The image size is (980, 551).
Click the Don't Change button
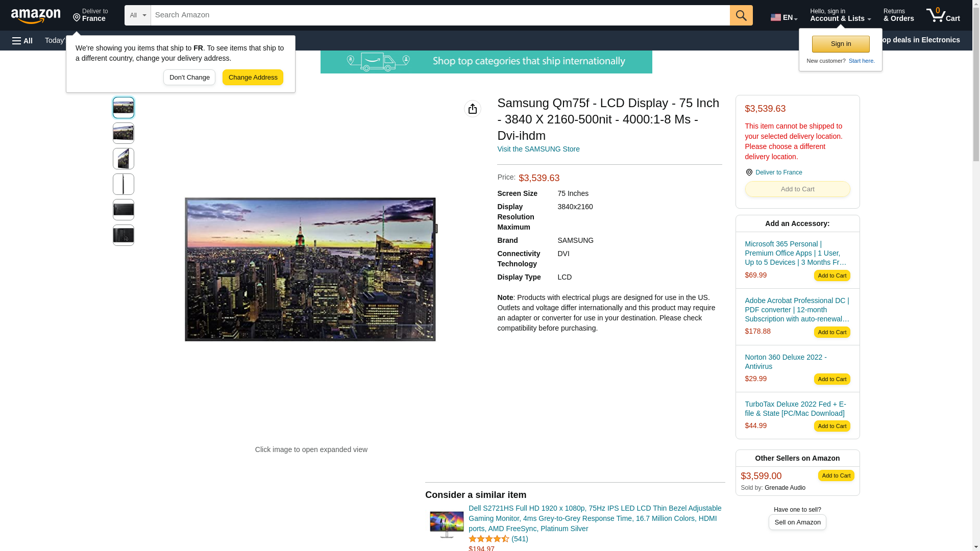tap(189, 78)
